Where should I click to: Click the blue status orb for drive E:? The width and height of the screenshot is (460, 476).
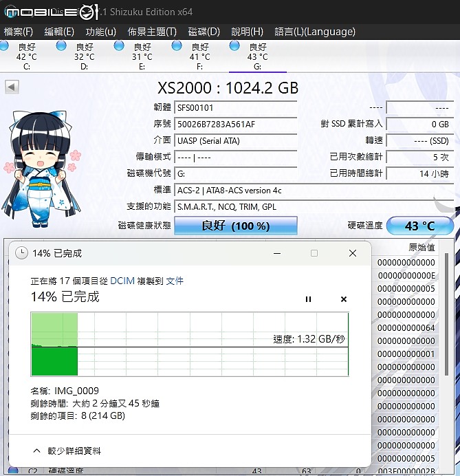coord(119,46)
